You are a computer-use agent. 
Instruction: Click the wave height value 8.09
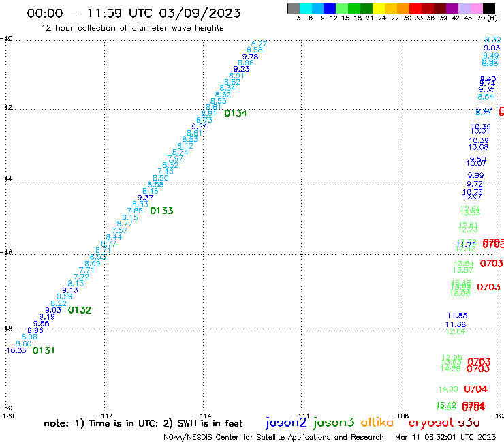(93, 264)
